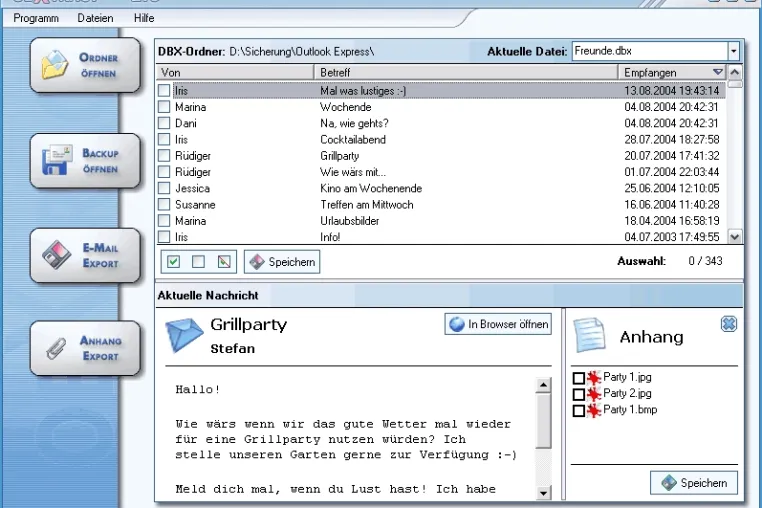Check the Jessica Kino am Wochenende checkbox

164,188
